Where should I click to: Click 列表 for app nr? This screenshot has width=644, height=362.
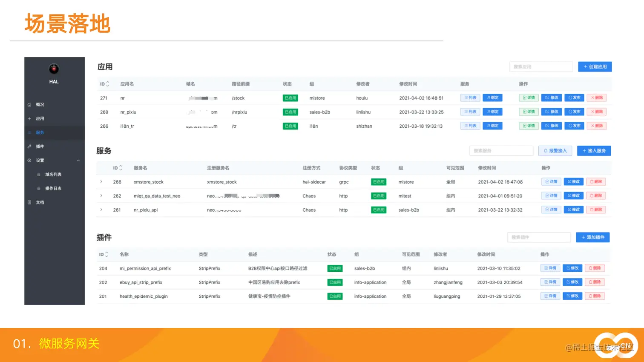pos(470,98)
